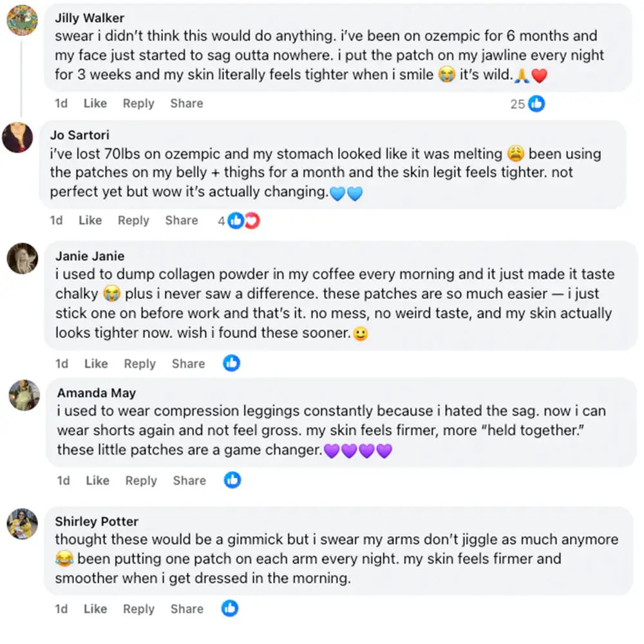The height and width of the screenshot is (644, 644).
Task: Open Jilly Walker's profile picture
Action: [22, 20]
